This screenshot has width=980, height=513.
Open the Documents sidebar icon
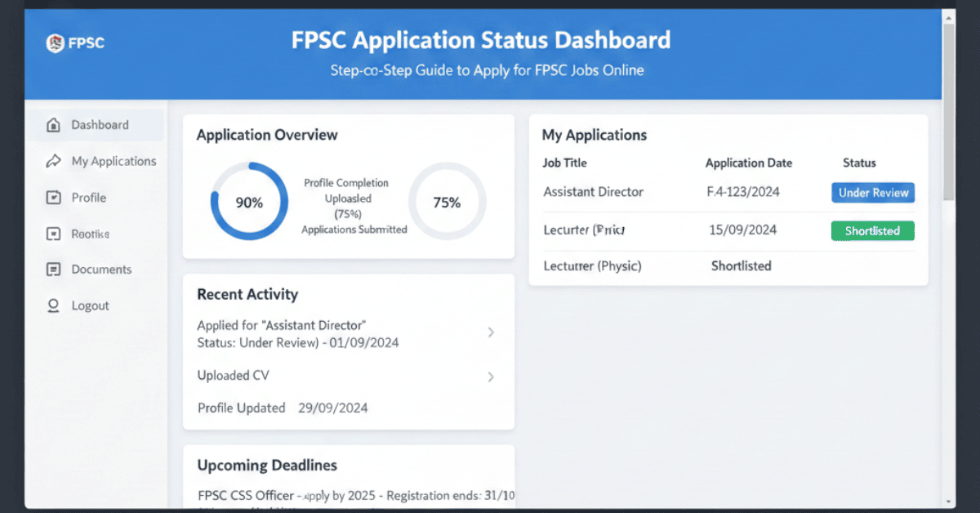pos(52,269)
